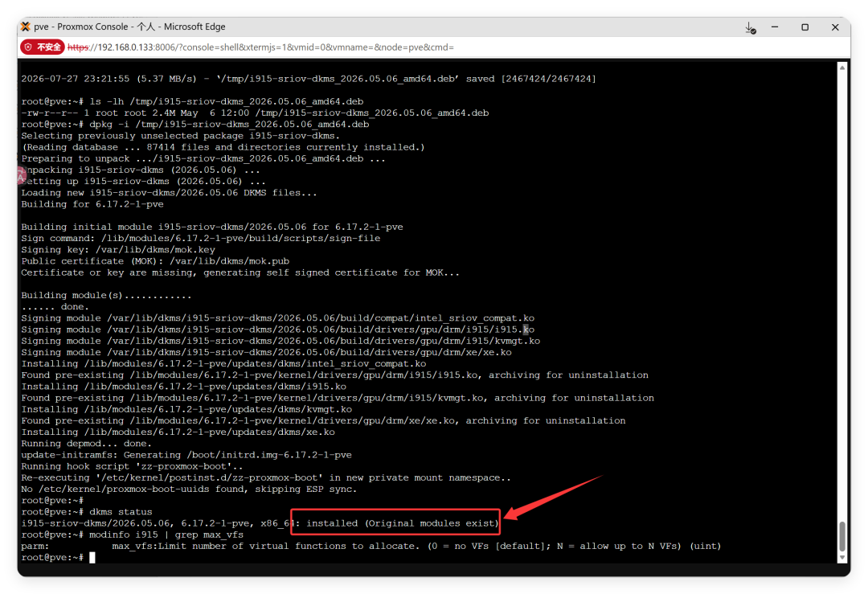Viewport: 868px width, 594px height.
Task: Click 'installed (Original modules exist)' status text
Action: click(402, 523)
